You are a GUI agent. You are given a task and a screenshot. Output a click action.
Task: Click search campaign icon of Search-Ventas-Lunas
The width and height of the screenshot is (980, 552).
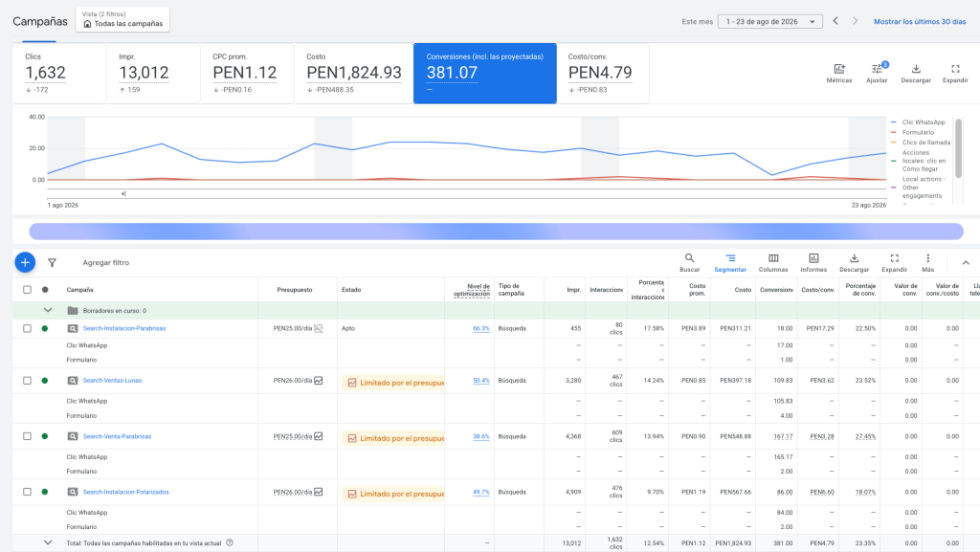tap(73, 381)
